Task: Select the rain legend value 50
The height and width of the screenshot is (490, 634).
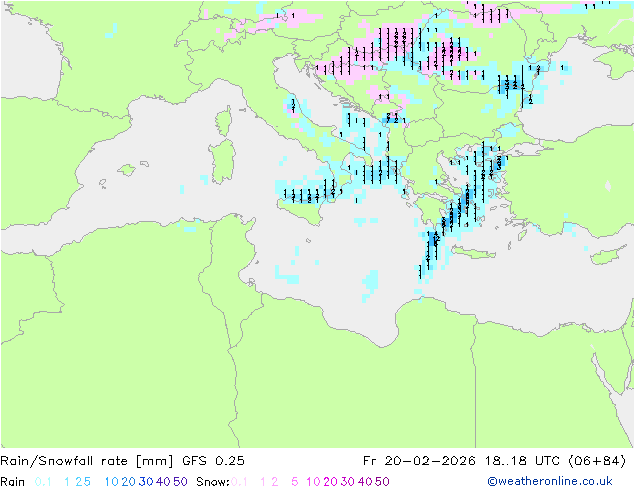Action: [x=180, y=482]
